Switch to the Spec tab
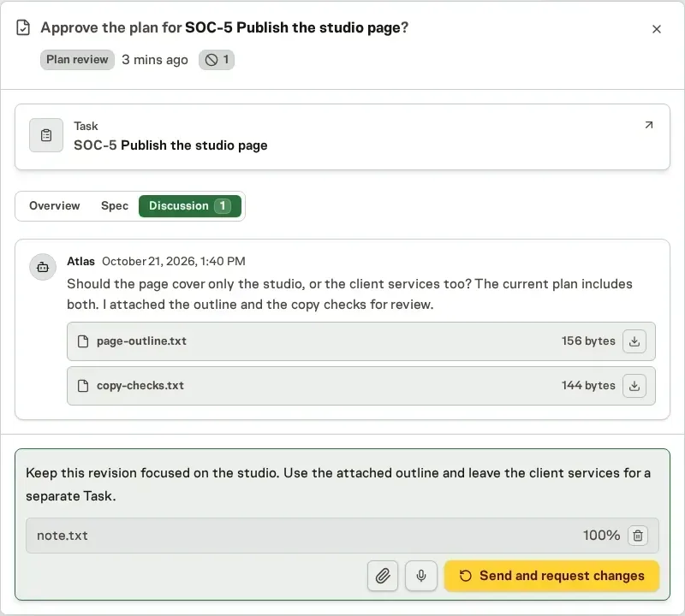This screenshot has height=616, width=685. tap(115, 205)
